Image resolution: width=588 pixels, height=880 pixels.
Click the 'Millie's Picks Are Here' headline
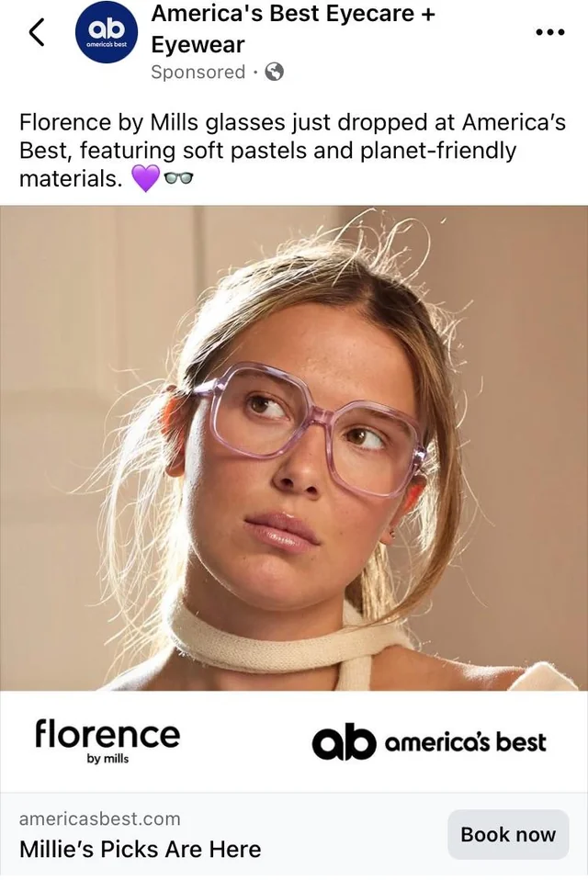click(x=141, y=849)
